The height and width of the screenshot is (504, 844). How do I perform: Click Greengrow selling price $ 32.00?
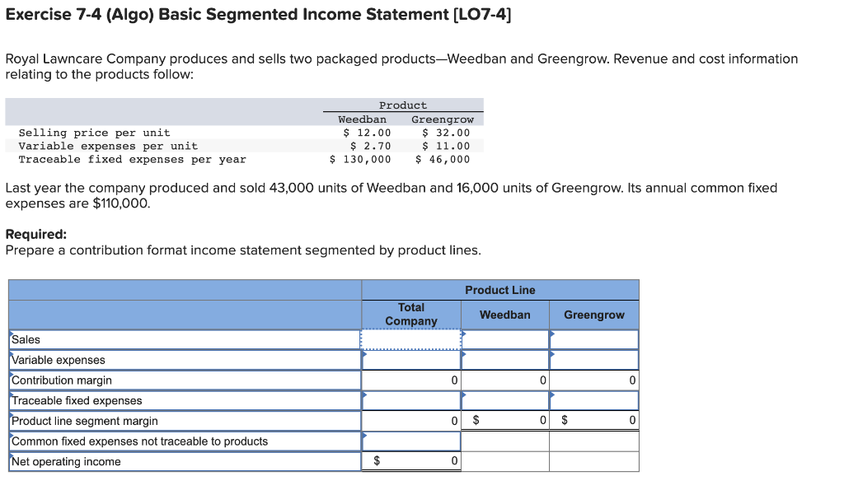click(446, 133)
